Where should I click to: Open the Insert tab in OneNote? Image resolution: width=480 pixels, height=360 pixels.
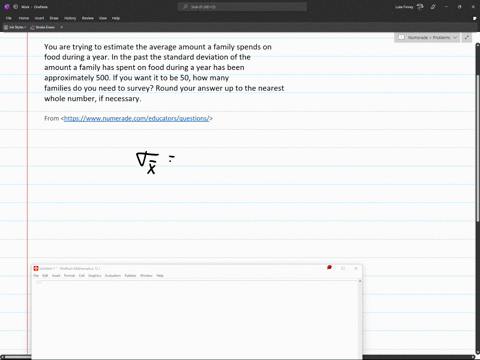pyautogui.click(x=39, y=18)
